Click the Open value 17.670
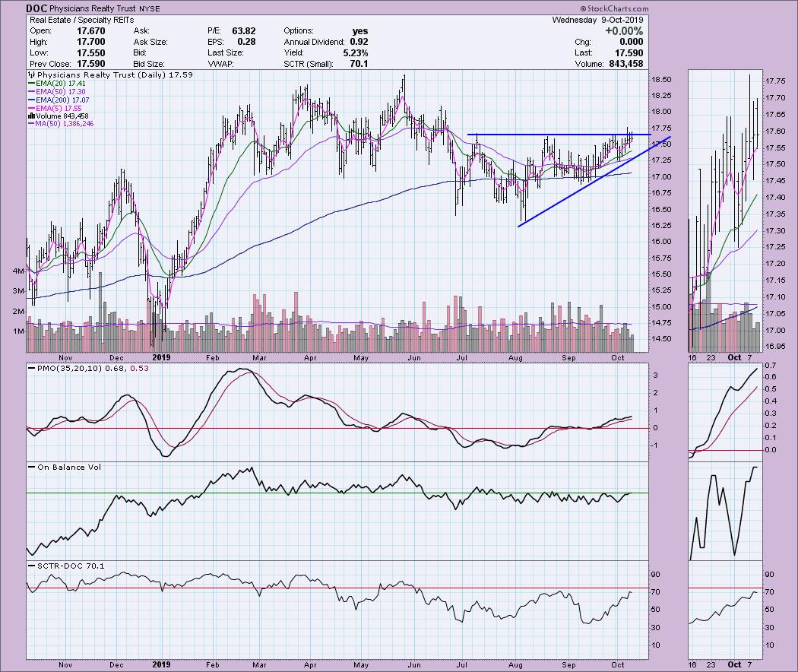Viewport: 798px width, 672px height. pos(91,31)
